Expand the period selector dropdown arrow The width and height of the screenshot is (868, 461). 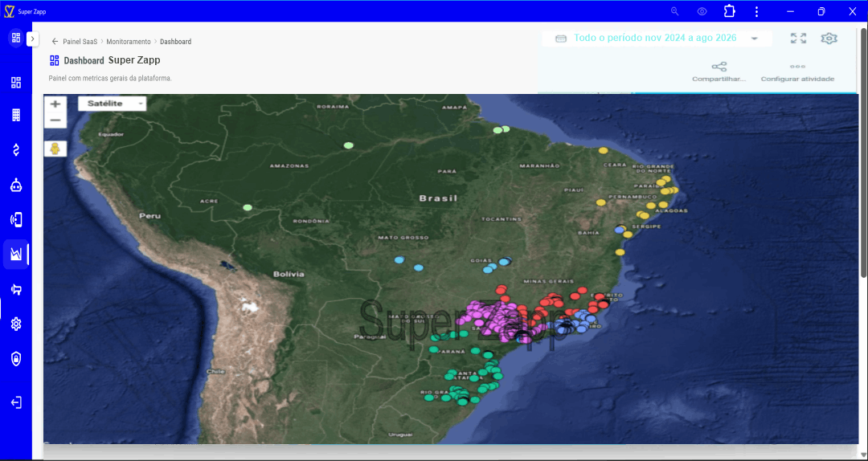[x=754, y=39]
